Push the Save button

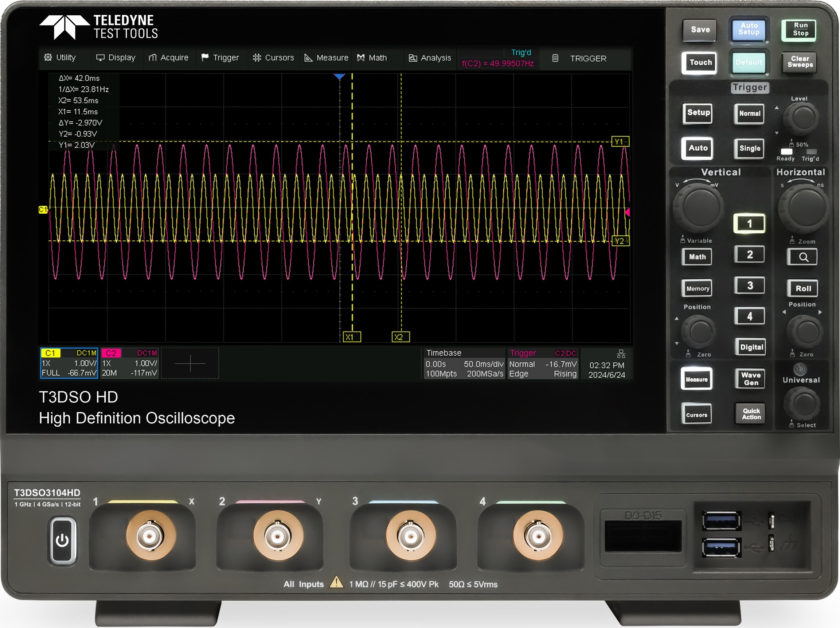click(699, 30)
